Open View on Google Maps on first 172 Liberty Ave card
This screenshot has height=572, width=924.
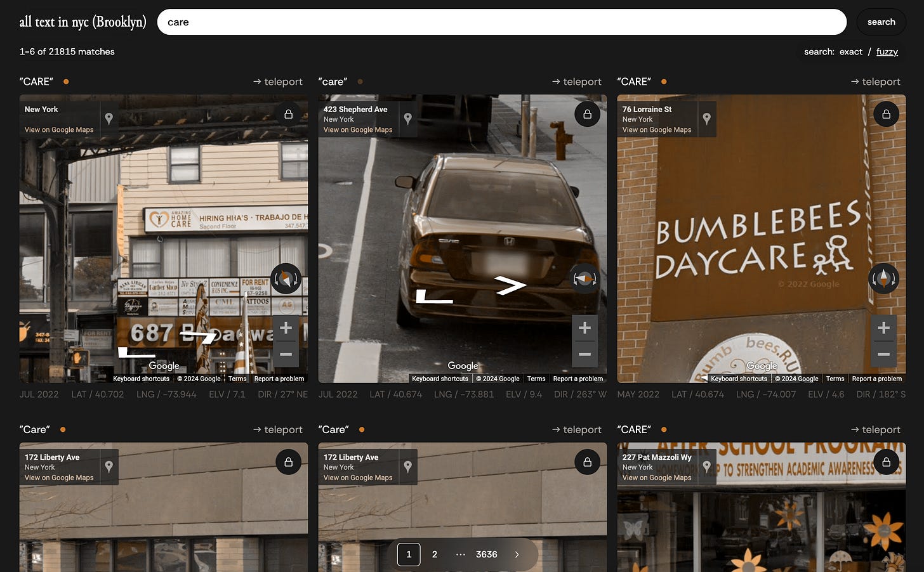click(x=59, y=478)
